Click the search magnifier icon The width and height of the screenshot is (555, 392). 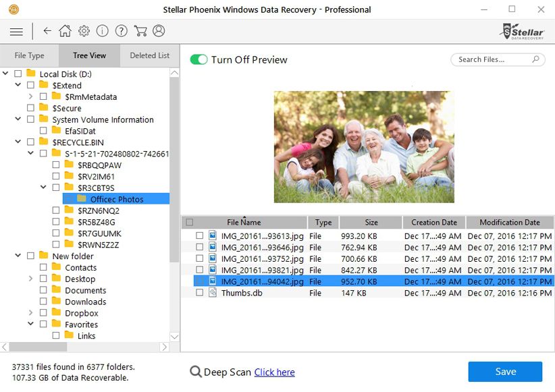536,59
